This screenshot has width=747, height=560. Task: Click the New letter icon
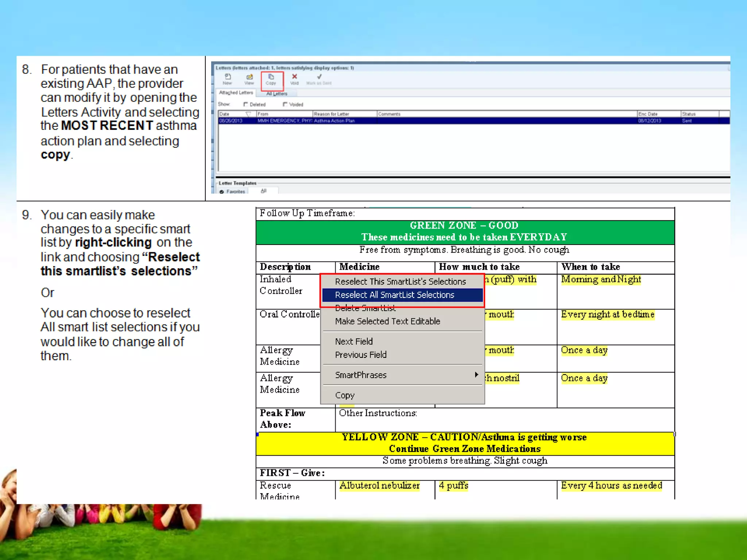228,77
